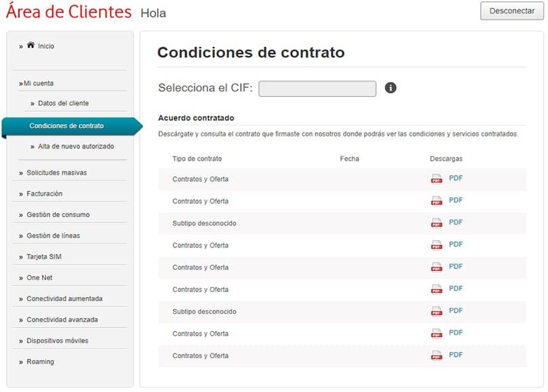Viewport: 548px width, 392px height.
Task: Open the Selecciona el CIF selector
Action: [319, 87]
